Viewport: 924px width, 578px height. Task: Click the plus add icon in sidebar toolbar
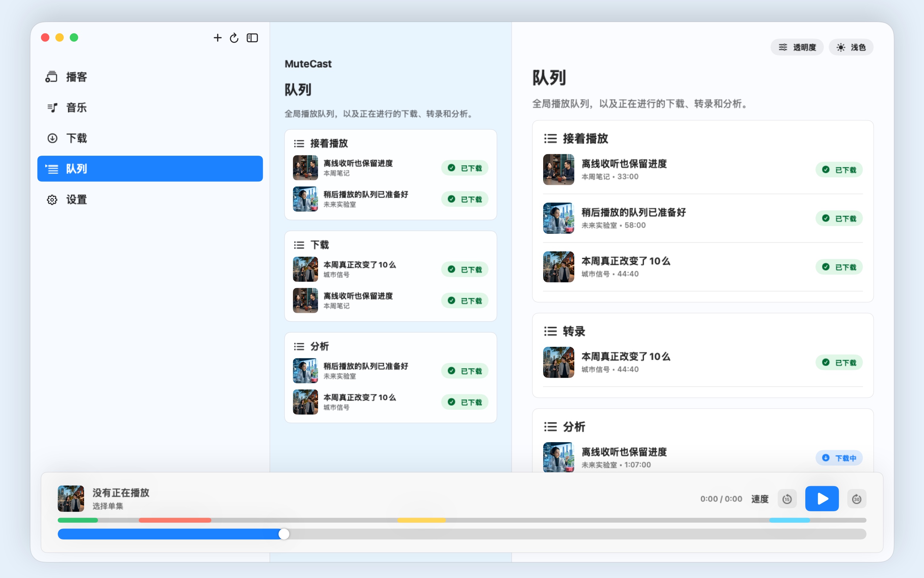[x=217, y=38]
